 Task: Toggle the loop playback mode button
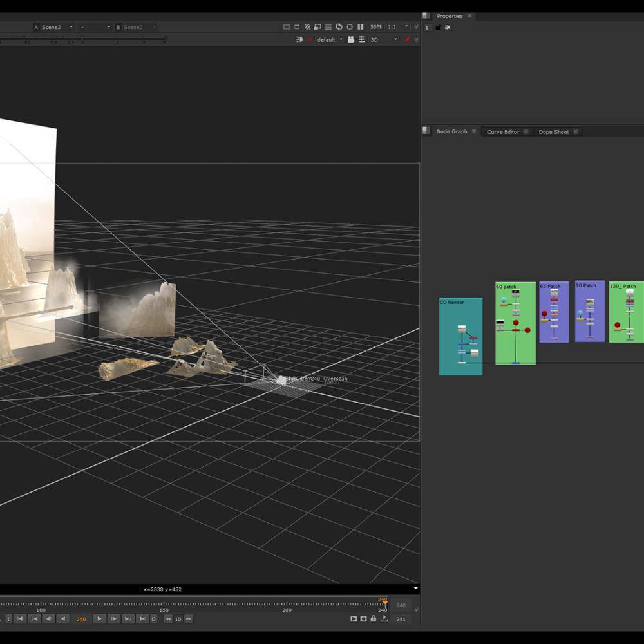click(154, 619)
